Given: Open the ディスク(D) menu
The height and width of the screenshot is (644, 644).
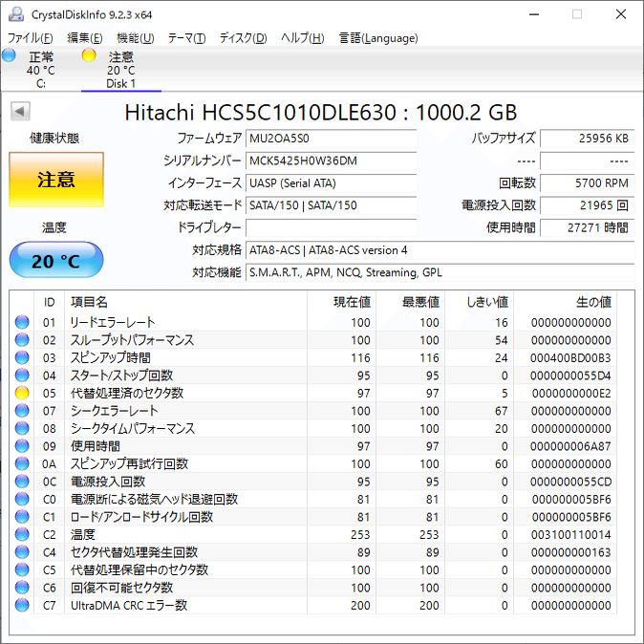Looking at the screenshot, I should [x=243, y=38].
